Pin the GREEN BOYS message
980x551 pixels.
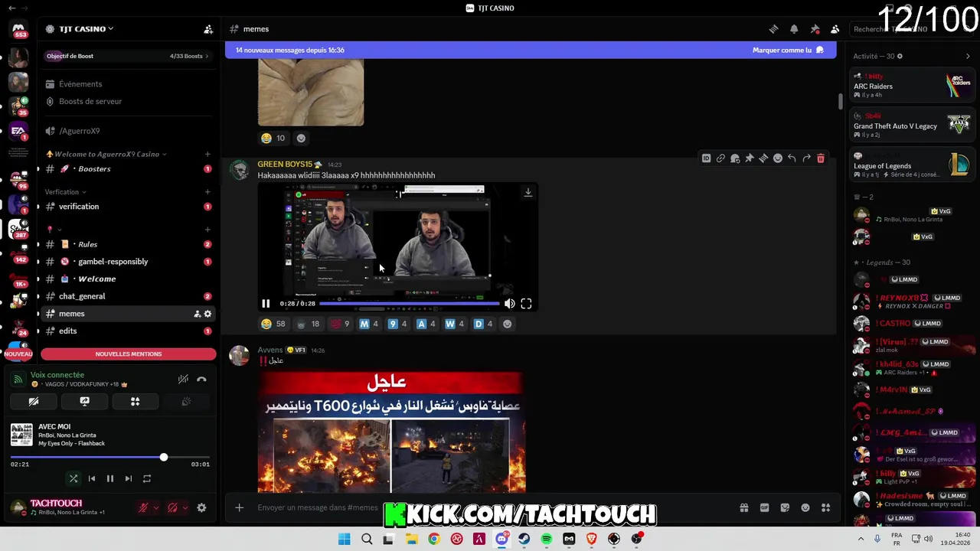(750, 158)
